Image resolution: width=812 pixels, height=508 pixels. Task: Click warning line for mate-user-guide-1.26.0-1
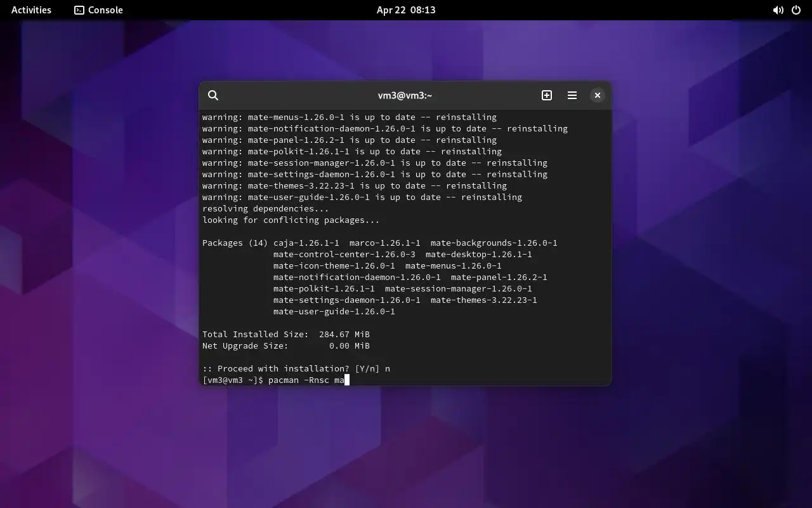coord(362,197)
